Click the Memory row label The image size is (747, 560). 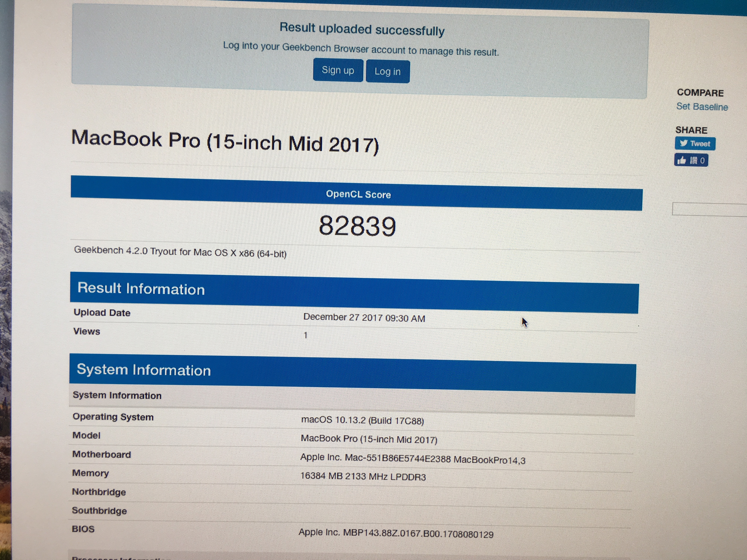[x=91, y=473]
